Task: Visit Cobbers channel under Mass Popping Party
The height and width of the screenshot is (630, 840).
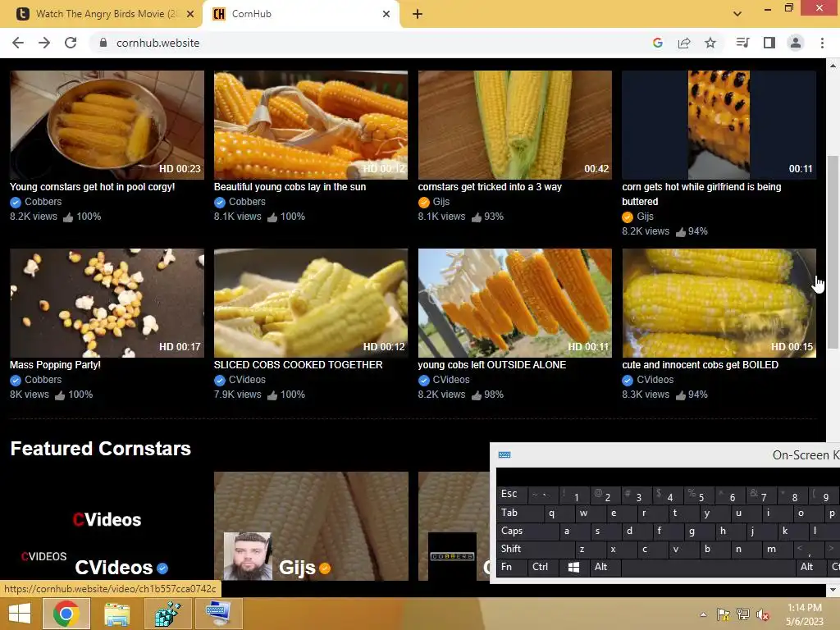Action: click(x=43, y=380)
